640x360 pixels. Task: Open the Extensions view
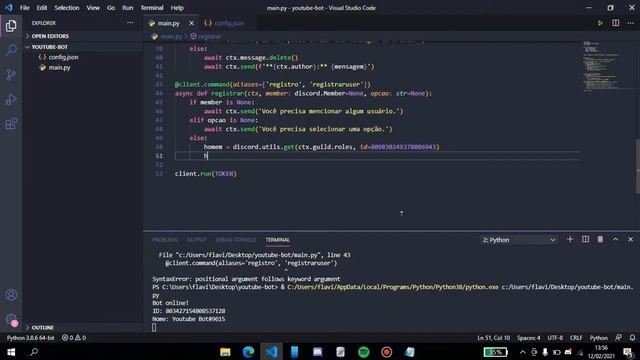(11, 124)
